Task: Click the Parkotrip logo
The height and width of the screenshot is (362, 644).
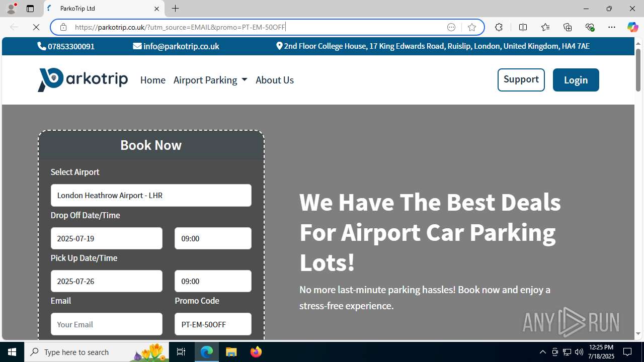Action: click(x=83, y=80)
